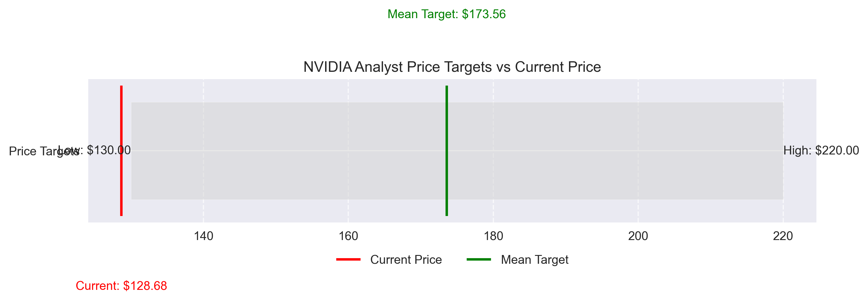Click the green line swatch in legend

479,259
